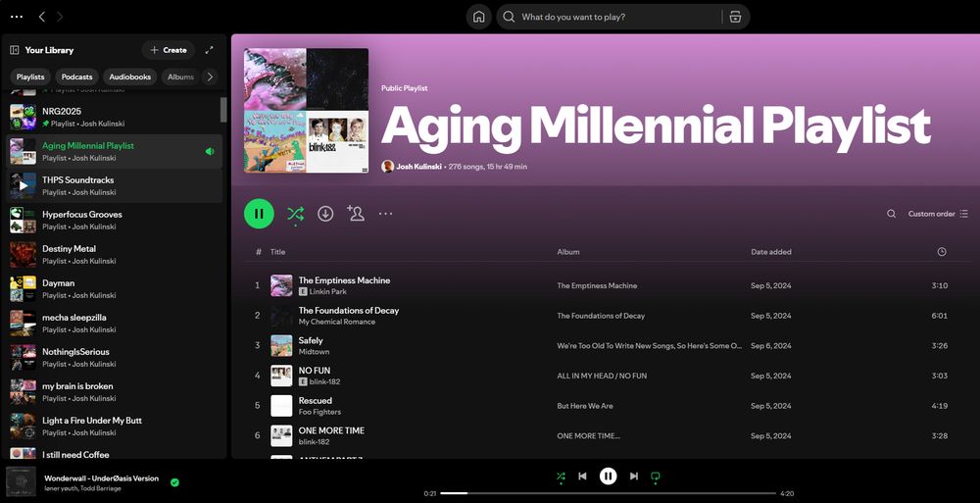Open But Here We Are album link
The height and width of the screenshot is (503, 980).
tap(585, 406)
